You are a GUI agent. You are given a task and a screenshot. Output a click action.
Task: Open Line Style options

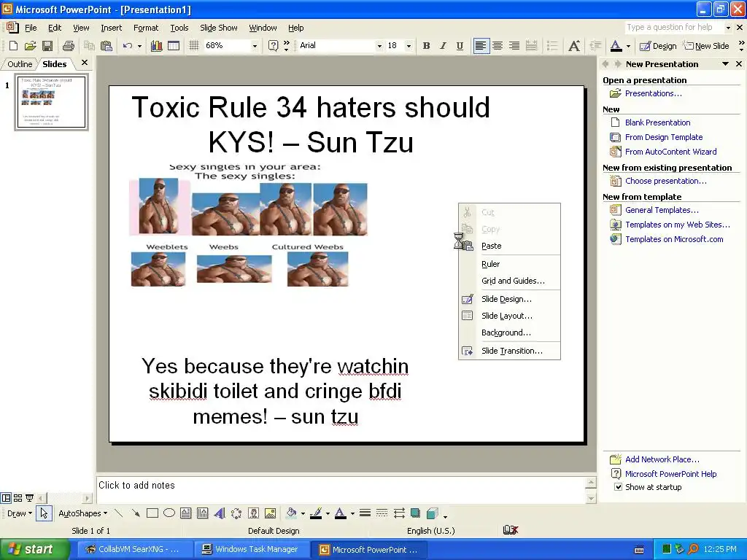coord(365,513)
